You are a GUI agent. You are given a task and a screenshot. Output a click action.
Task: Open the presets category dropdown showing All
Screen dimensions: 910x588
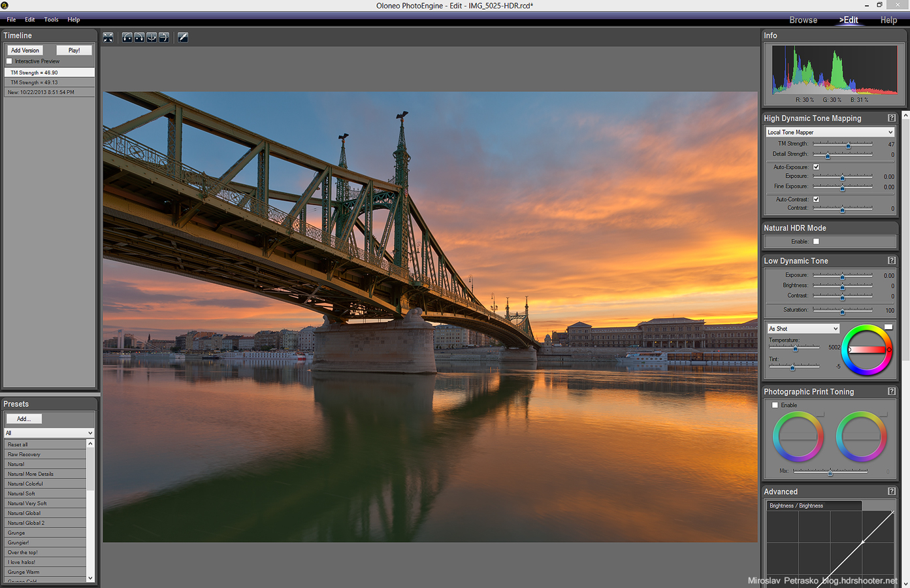click(49, 433)
